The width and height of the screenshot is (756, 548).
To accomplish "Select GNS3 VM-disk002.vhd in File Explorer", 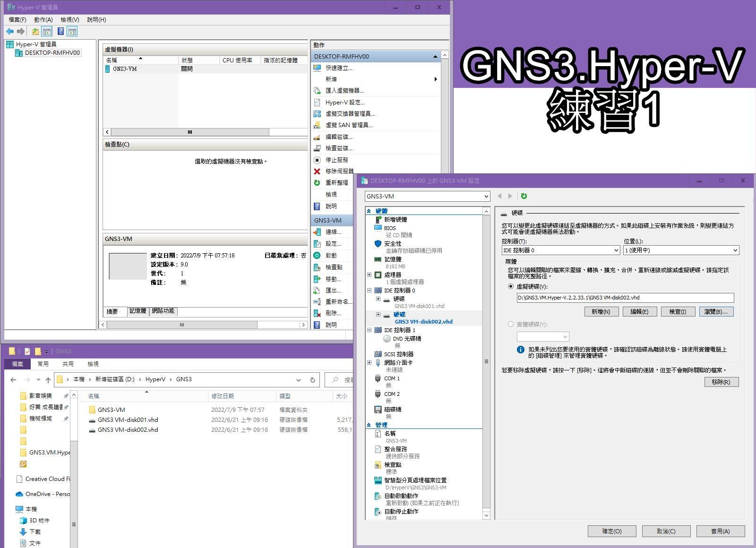I will [x=128, y=430].
